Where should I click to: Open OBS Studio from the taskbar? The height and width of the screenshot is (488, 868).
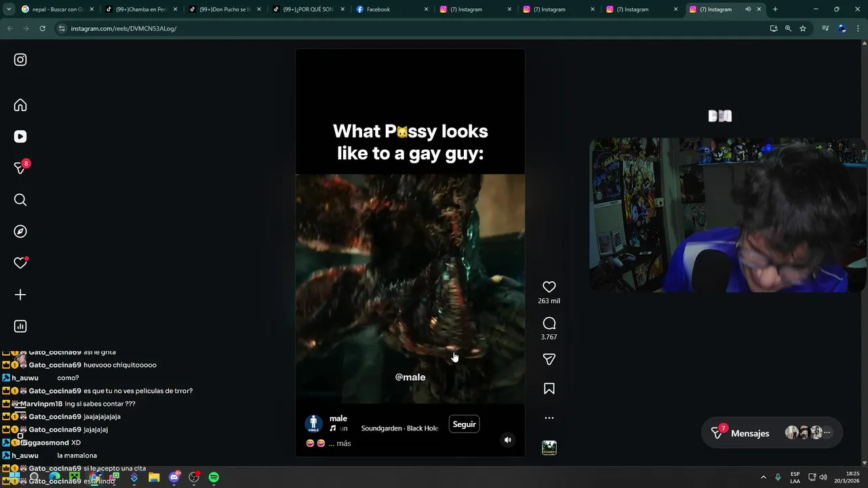pos(194,477)
